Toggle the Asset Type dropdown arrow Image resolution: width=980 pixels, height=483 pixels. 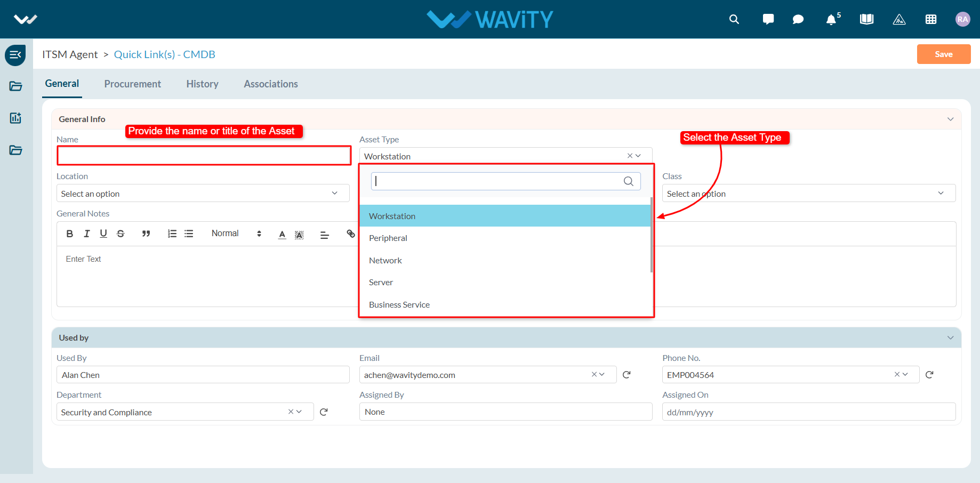click(638, 156)
